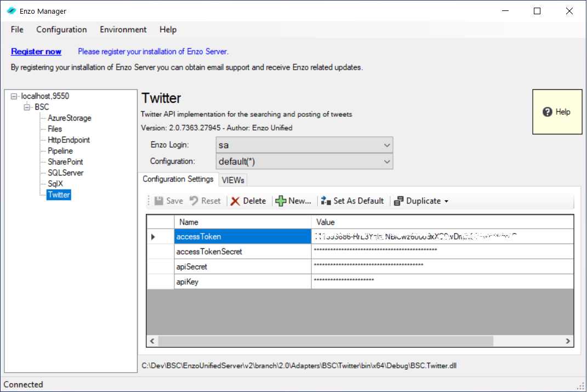Click the Register now link

click(36, 52)
